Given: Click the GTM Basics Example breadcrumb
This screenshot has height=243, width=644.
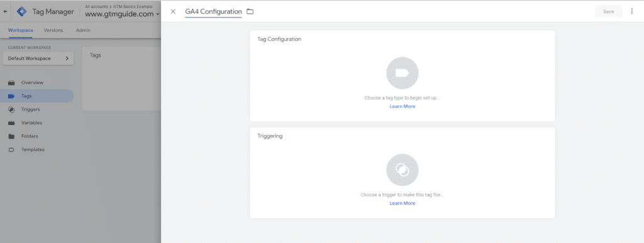Looking at the screenshot, I should point(132,6).
